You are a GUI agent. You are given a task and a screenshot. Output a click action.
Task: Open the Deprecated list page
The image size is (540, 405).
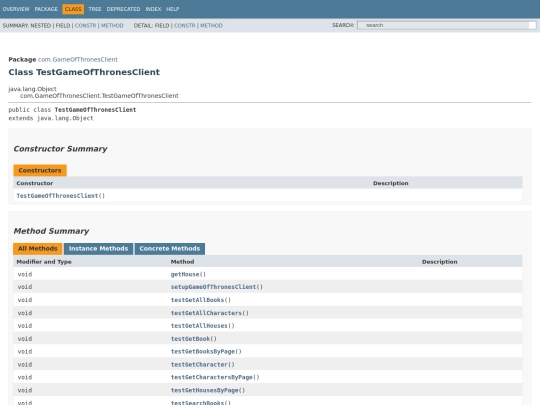click(x=123, y=9)
